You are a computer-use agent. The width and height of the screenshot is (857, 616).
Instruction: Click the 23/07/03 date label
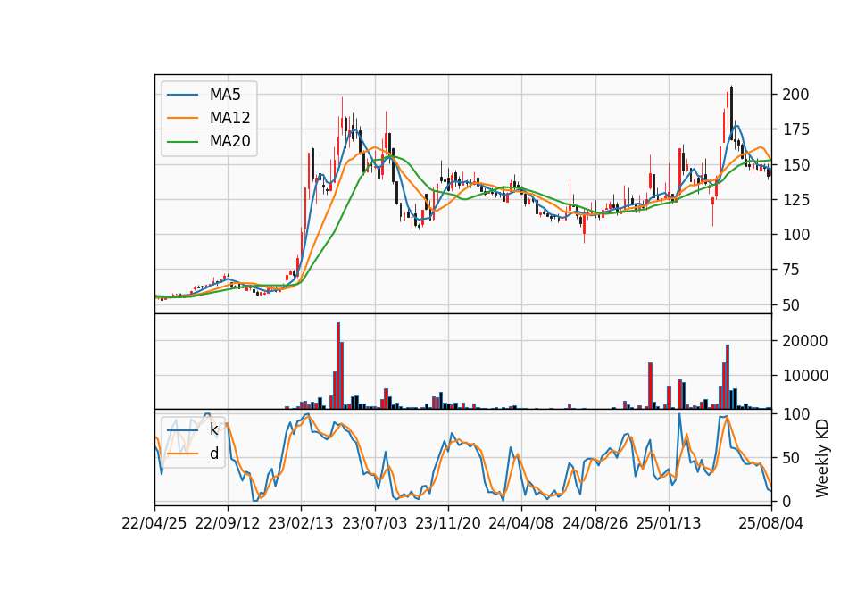pyautogui.click(x=374, y=523)
